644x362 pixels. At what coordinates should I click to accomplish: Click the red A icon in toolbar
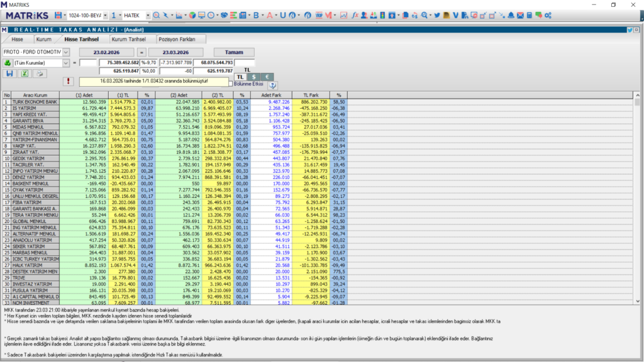[269, 15]
